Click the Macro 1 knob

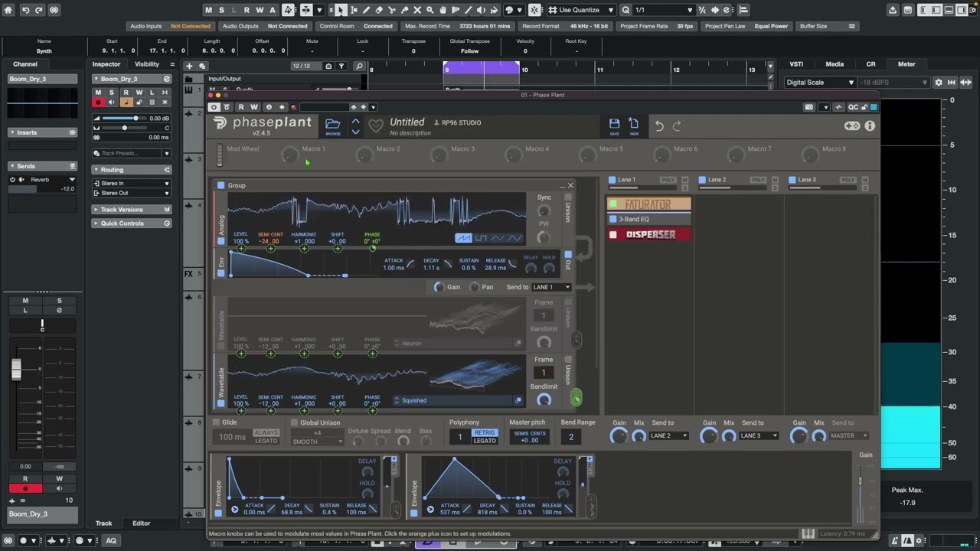[x=289, y=156]
